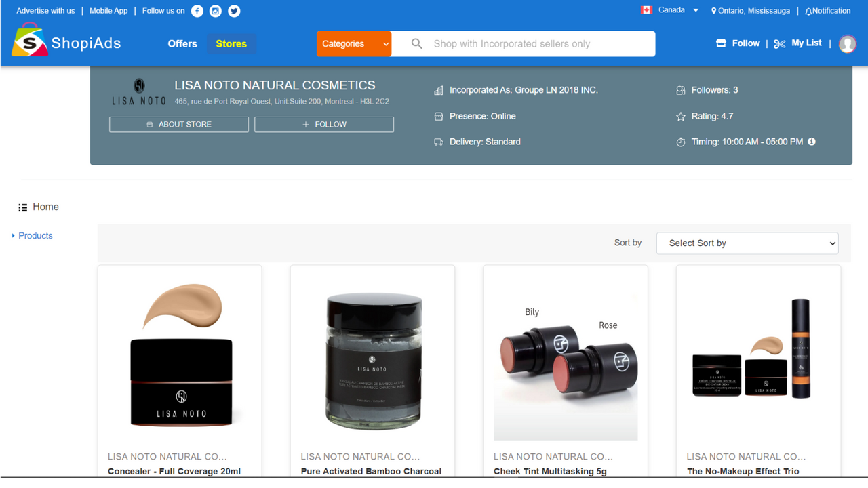Image resolution: width=868 pixels, height=488 pixels.
Task: Open ShopiAds Twitter page icon
Action: pyautogui.click(x=234, y=11)
